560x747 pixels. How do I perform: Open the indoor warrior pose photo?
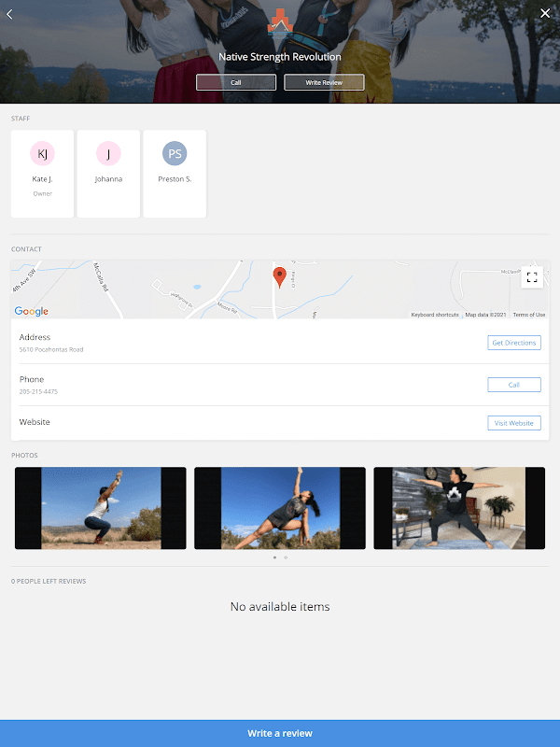tap(459, 508)
